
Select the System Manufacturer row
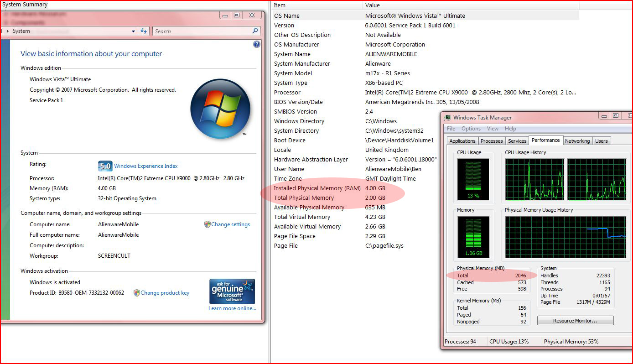[425, 63]
